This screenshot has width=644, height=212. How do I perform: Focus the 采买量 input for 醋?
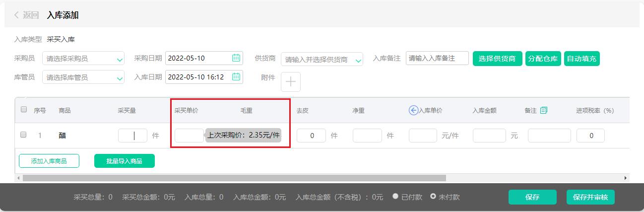tap(132, 136)
